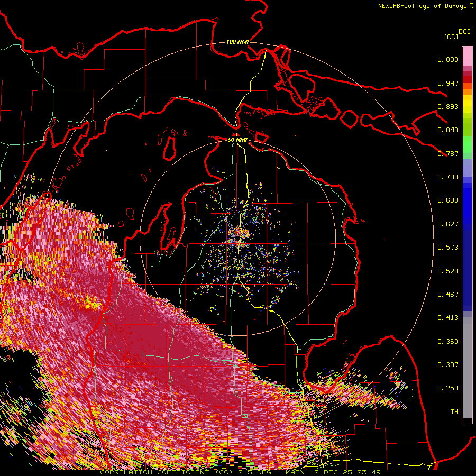The image size is (476, 476).
Task: Select the 0.307 legend value
Action: (x=448, y=365)
